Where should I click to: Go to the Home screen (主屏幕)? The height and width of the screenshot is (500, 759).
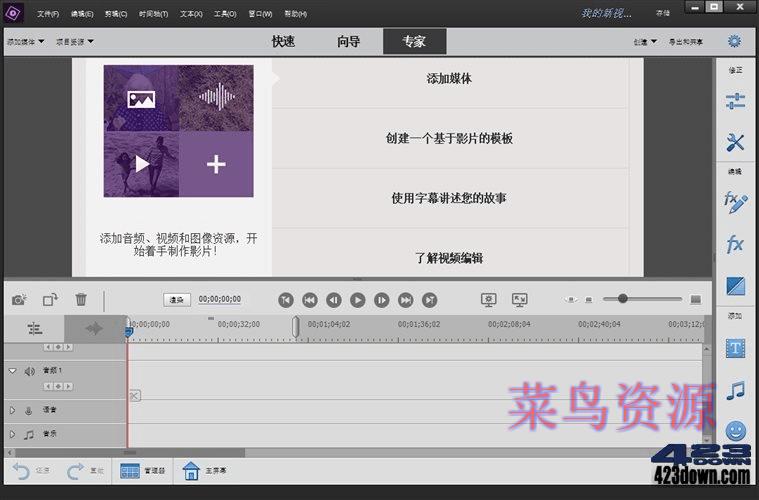tap(204, 470)
